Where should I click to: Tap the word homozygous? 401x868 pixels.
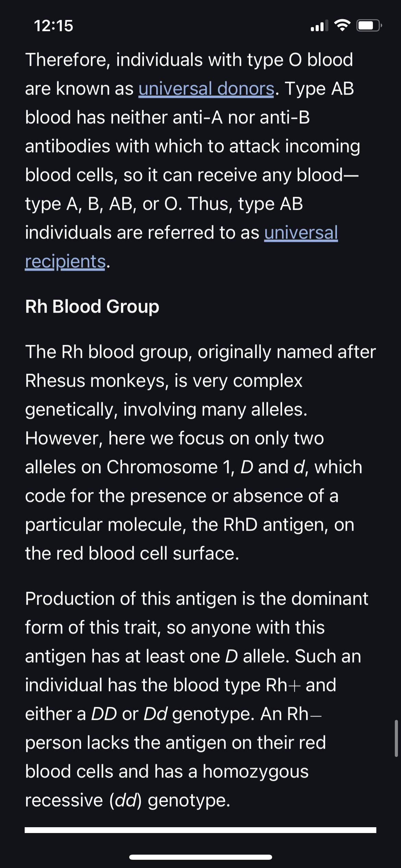pos(256,772)
